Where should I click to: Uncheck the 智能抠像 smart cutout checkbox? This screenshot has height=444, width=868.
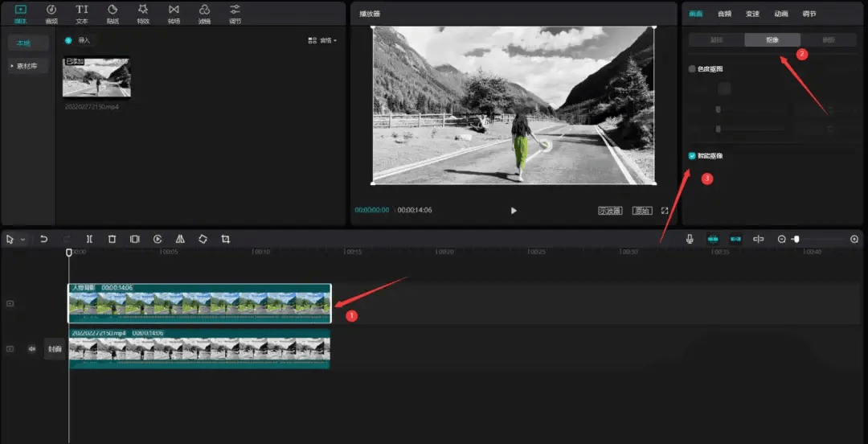tap(692, 156)
